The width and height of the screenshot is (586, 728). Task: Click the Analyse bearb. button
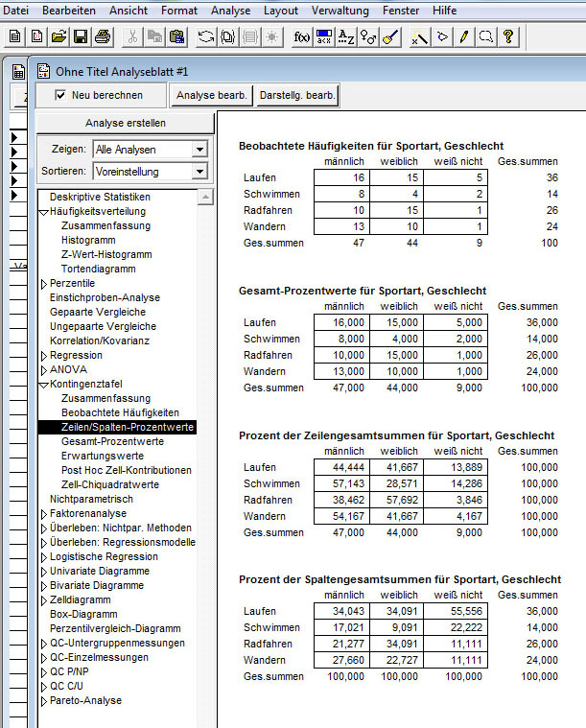click(211, 95)
